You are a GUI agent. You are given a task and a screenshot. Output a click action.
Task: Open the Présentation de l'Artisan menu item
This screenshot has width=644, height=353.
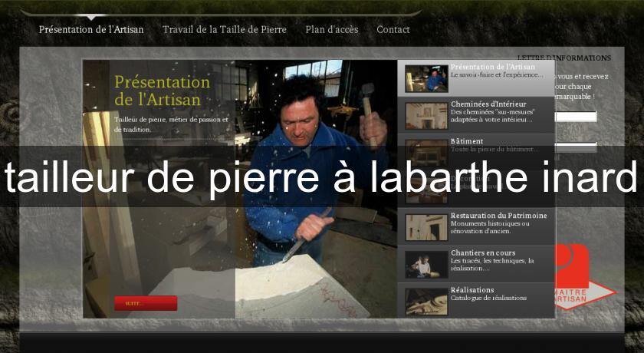click(91, 30)
